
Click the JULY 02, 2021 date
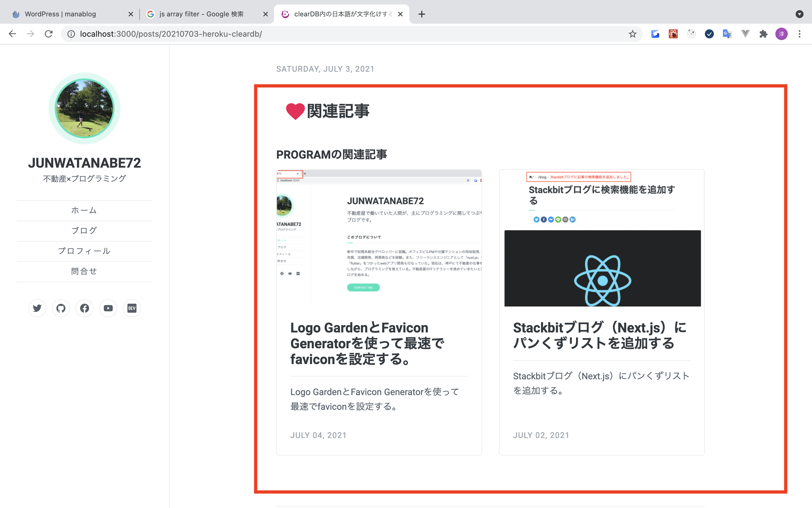pyautogui.click(x=541, y=435)
